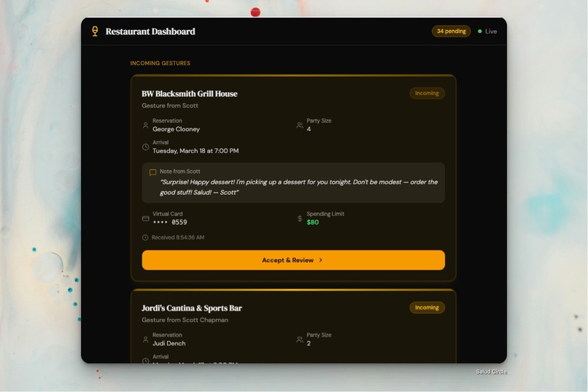
Task: Click the virtual card number 0559
Action: (x=170, y=222)
